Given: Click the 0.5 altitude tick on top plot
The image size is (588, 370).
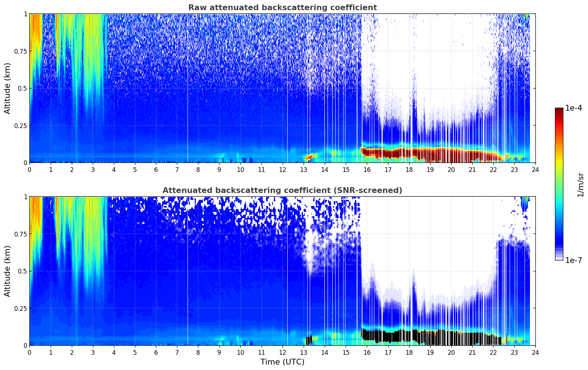Looking at the screenshot, I should point(22,88).
